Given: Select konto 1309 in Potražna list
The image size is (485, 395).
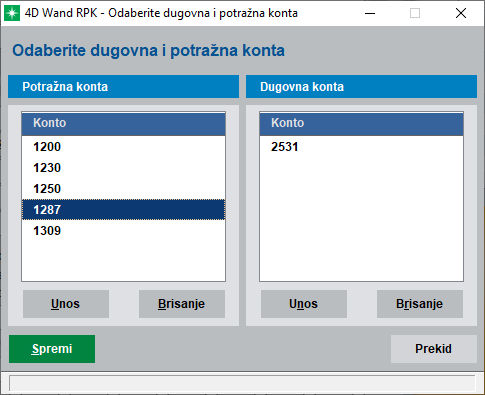Looking at the screenshot, I should 123,231.
